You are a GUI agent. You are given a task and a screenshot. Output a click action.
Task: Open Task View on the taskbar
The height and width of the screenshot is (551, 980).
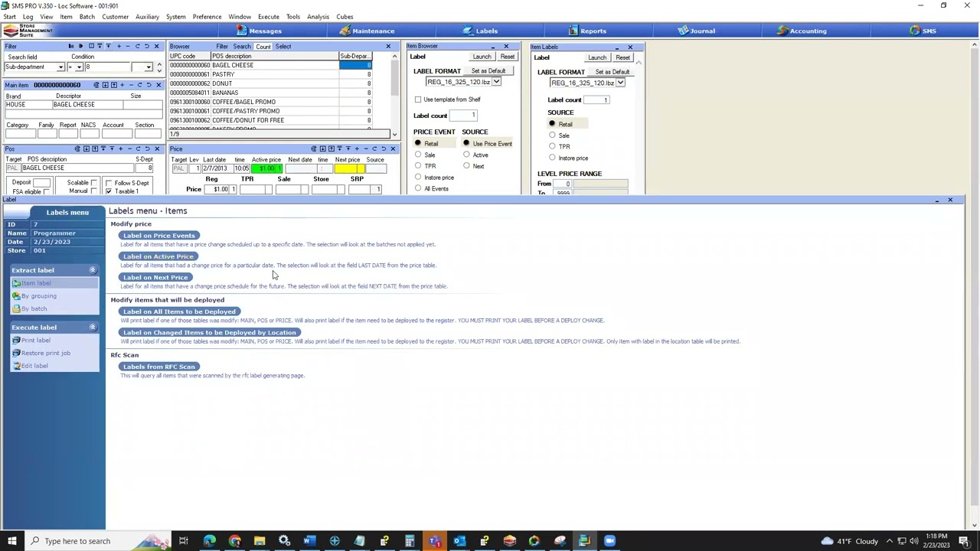point(184,541)
